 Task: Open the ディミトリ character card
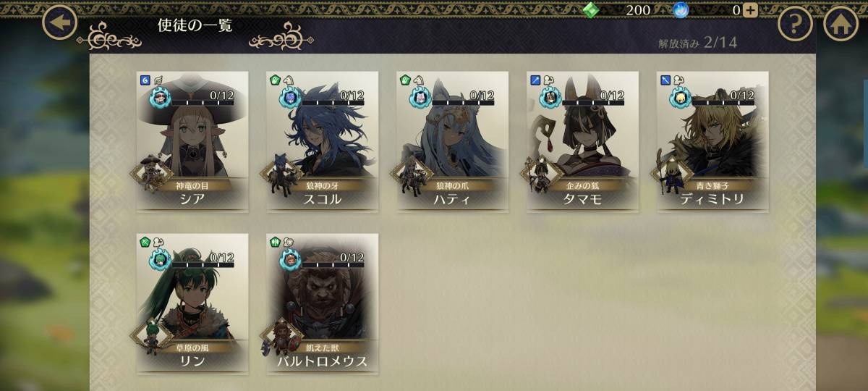point(713,141)
